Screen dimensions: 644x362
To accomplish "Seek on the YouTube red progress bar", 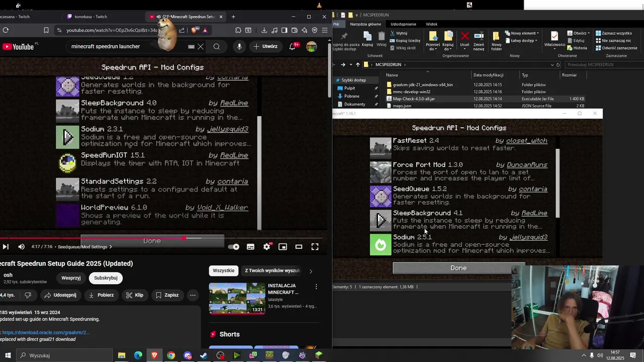I will 161,238.
